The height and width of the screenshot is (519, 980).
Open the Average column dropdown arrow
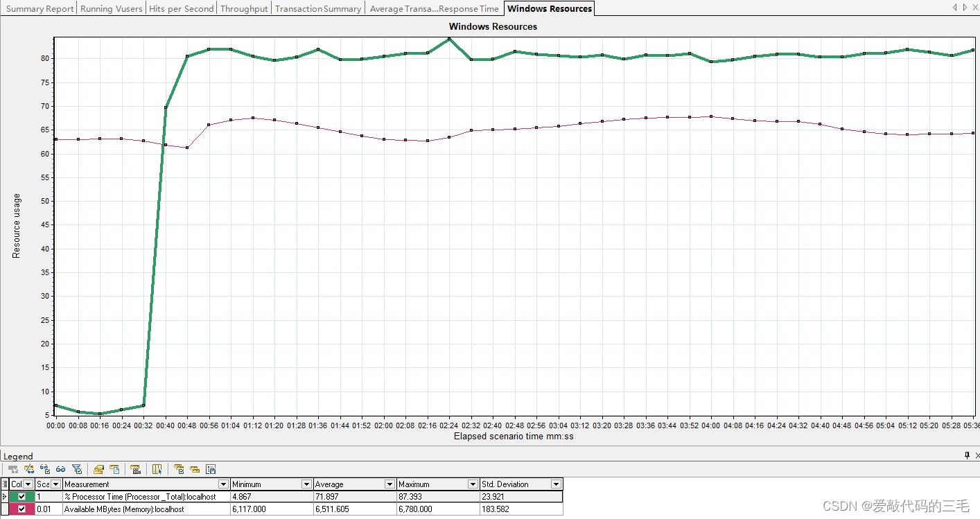pyautogui.click(x=390, y=484)
